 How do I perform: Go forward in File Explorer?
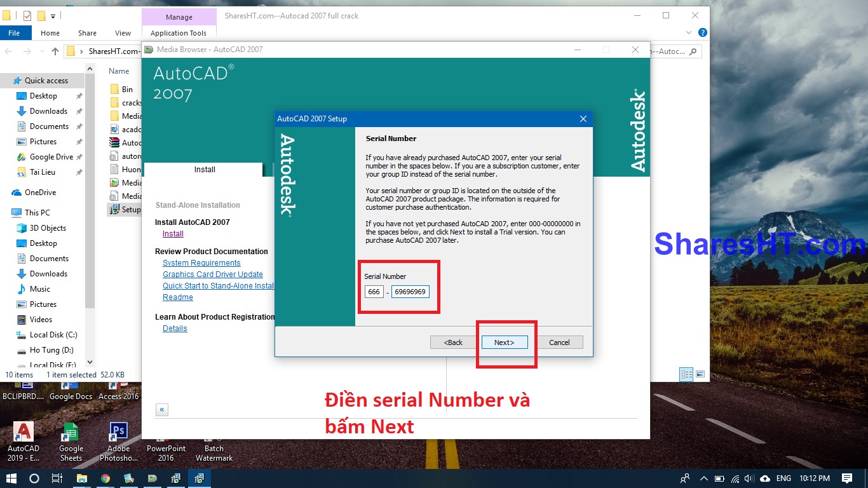pos(27,51)
